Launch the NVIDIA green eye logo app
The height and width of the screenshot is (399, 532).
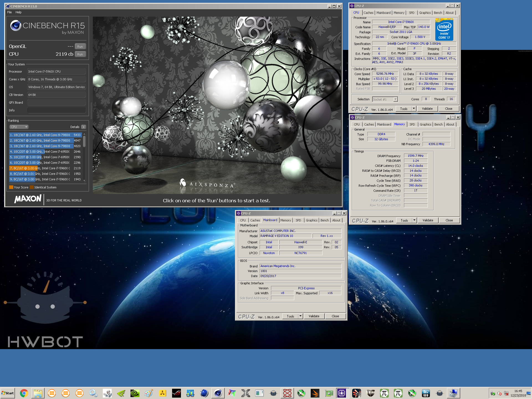(x=135, y=393)
